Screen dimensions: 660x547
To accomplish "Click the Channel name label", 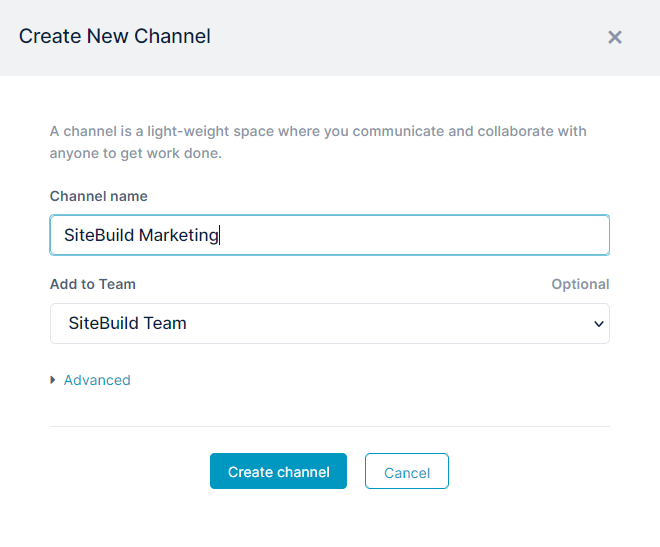I will (x=98, y=196).
